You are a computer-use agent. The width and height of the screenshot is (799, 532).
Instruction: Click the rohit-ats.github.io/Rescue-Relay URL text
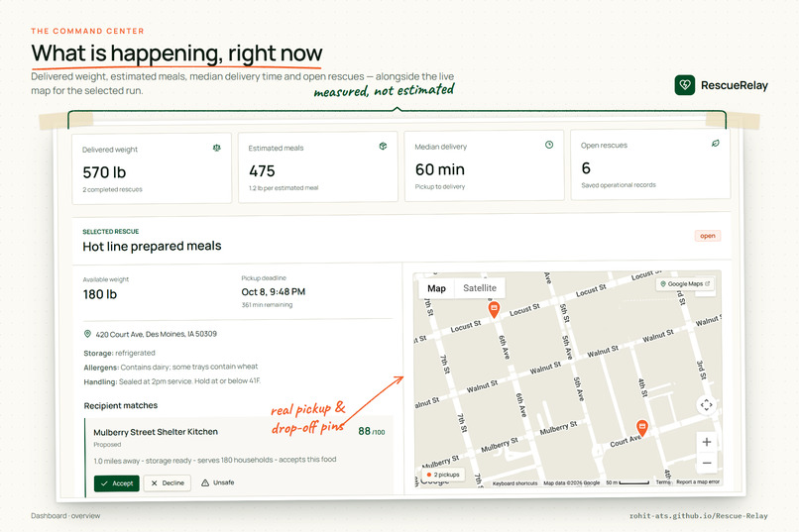[698, 516]
